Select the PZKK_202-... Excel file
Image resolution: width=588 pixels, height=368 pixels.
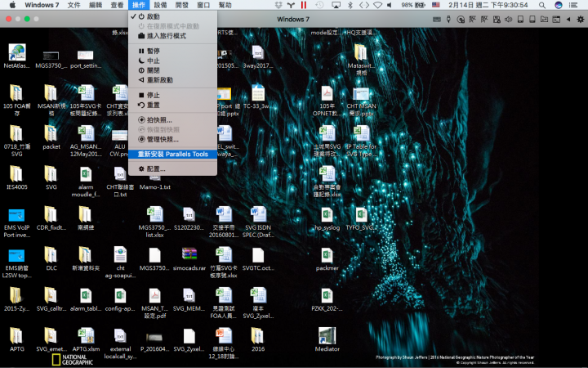pos(327,299)
